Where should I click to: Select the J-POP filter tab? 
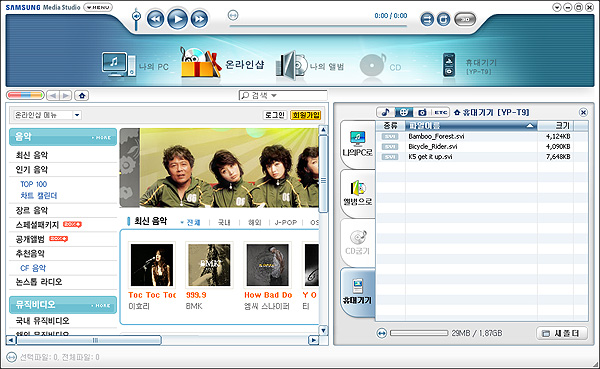pos(286,222)
